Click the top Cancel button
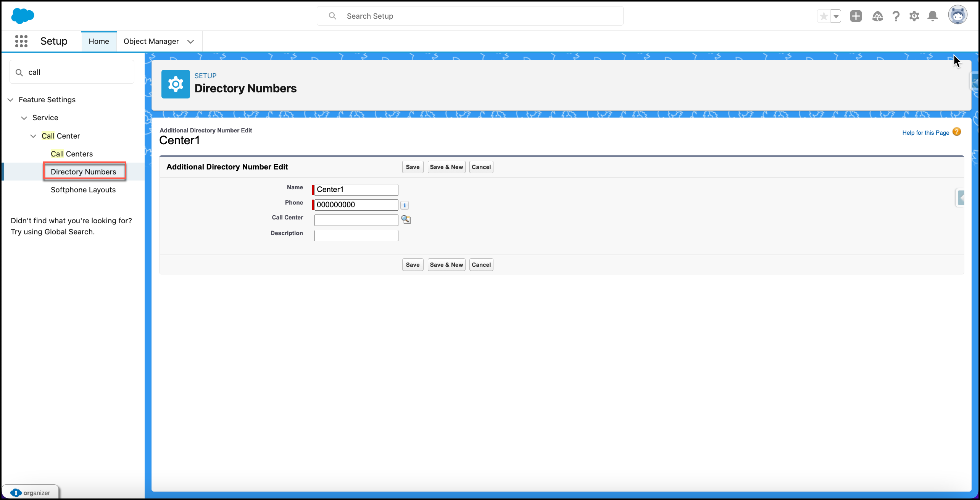This screenshot has width=980, height=500. [481, 167]
